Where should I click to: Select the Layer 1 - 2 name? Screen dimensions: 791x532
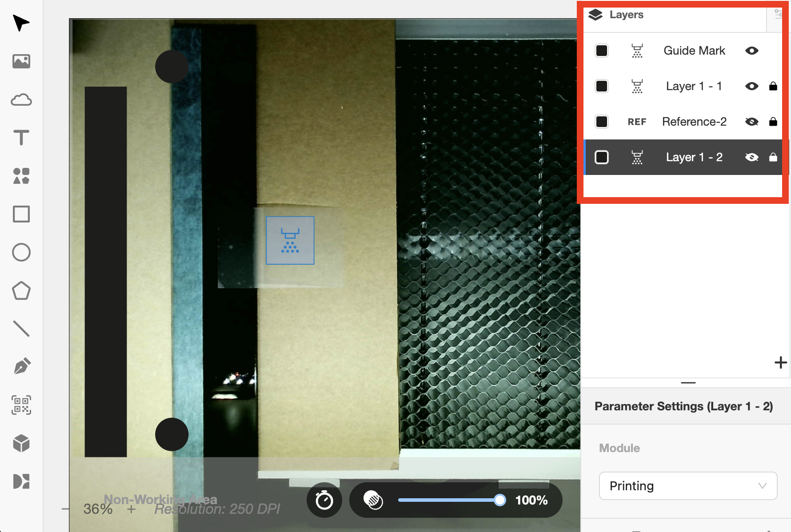694,157
